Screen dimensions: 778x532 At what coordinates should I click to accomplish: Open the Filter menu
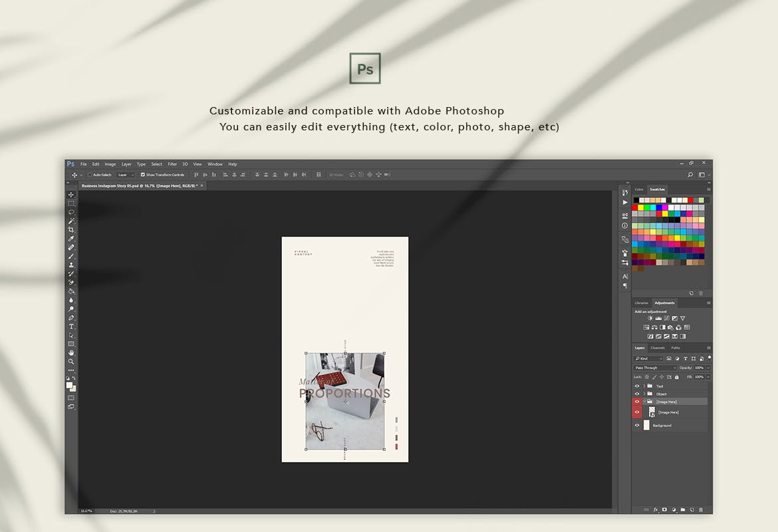pos(172,164)
